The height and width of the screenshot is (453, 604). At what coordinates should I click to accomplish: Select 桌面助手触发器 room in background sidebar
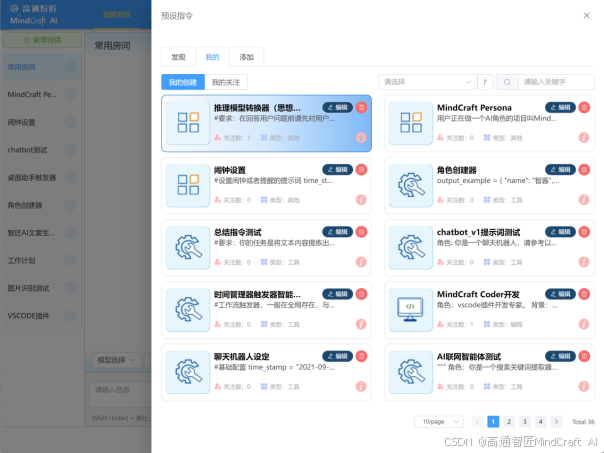pyautogui.click(x=41, y=178)
